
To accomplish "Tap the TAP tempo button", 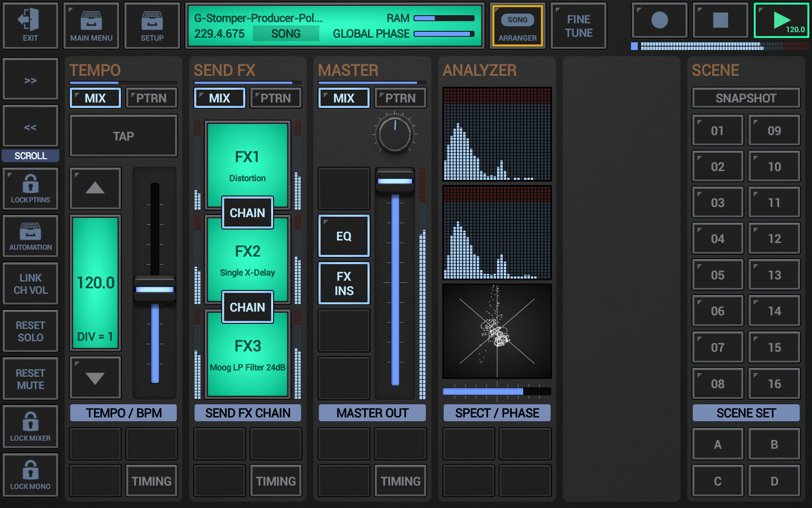I will click(x=123, y=136).
